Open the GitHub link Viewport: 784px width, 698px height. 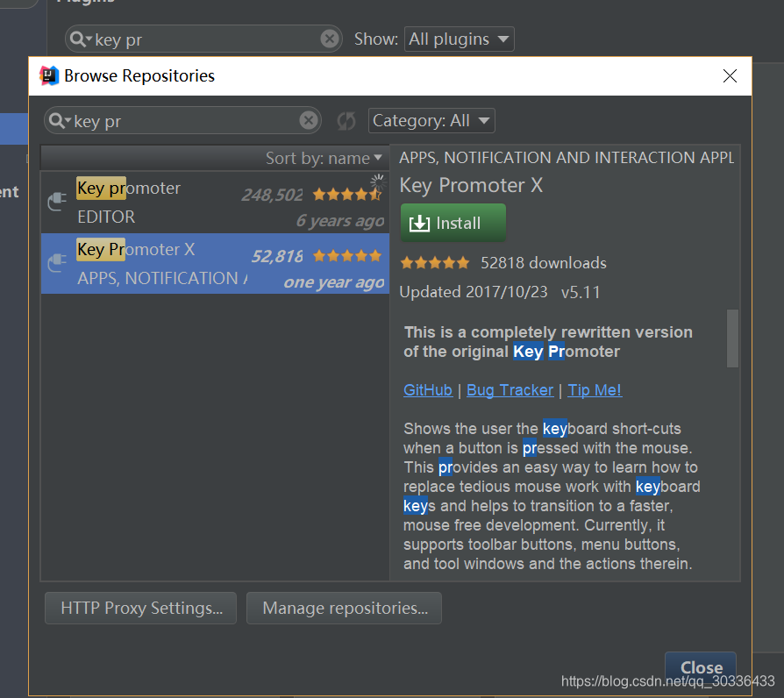click(428, 390)
